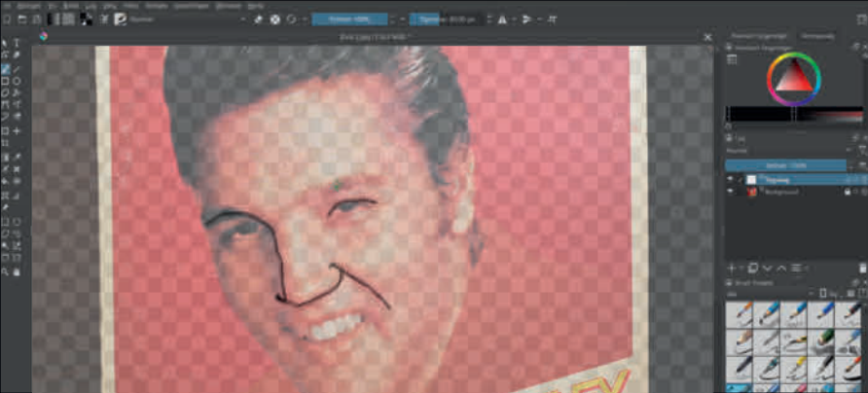Image resolution: width=868 pixels, height=393 pixels.
Task: Click the Vertical Mirror tool icon
Action: pyautogui.click(x=527, y=19)
